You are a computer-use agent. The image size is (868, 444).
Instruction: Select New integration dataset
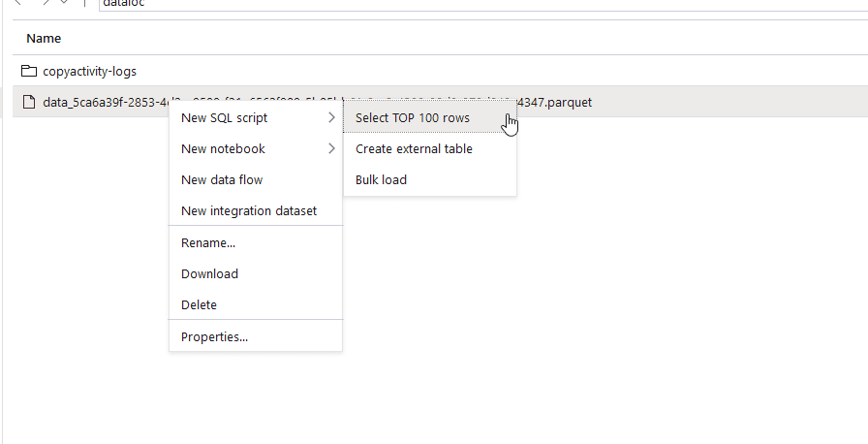[249, 211]
